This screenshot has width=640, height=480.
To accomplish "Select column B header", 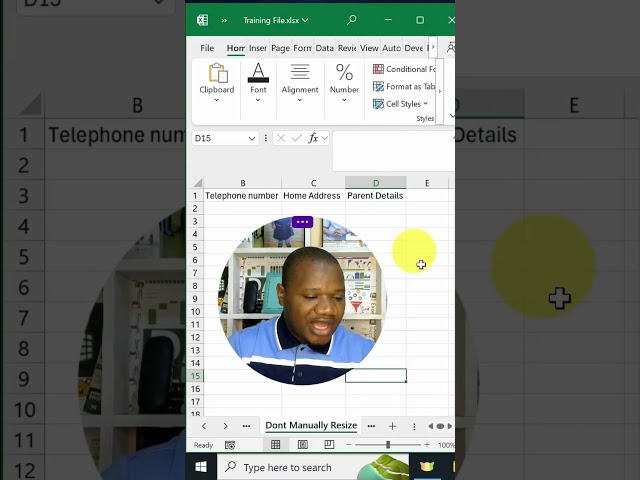I will [x=242, y=183].
